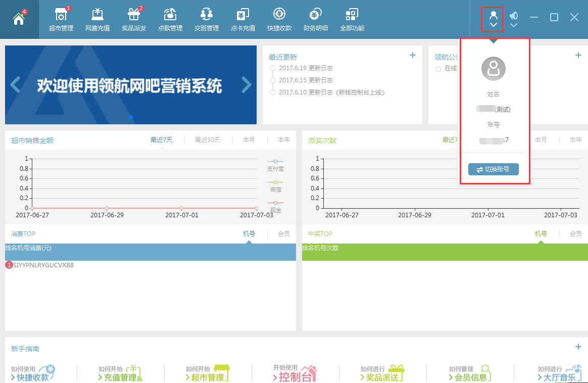Image resolution: width=588 pixels, height=383 pixels.
Task: Open the announcement speaker dropdown
Action: click(x=514, y=19)
